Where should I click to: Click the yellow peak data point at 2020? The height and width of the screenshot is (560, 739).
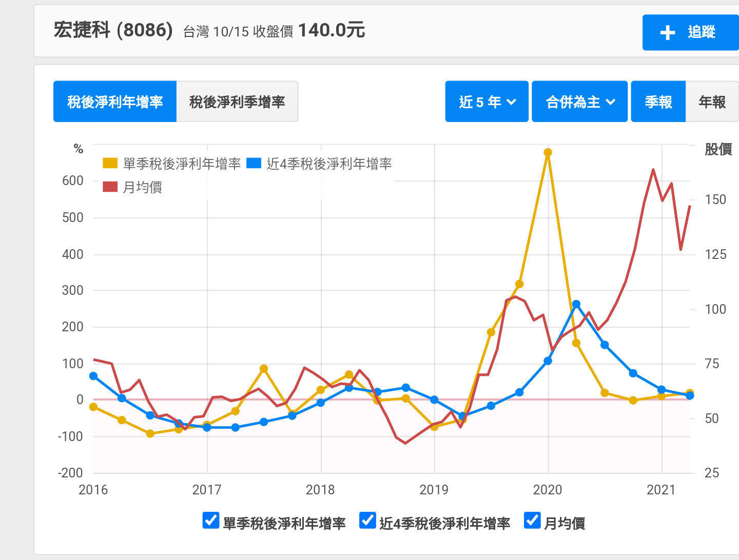[x=548, y=152]
